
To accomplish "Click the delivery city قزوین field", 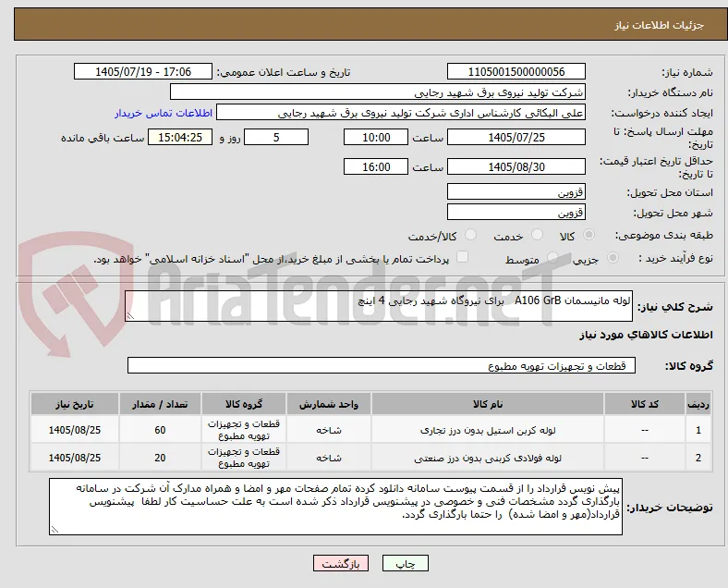I will click(x=516, y=213).
